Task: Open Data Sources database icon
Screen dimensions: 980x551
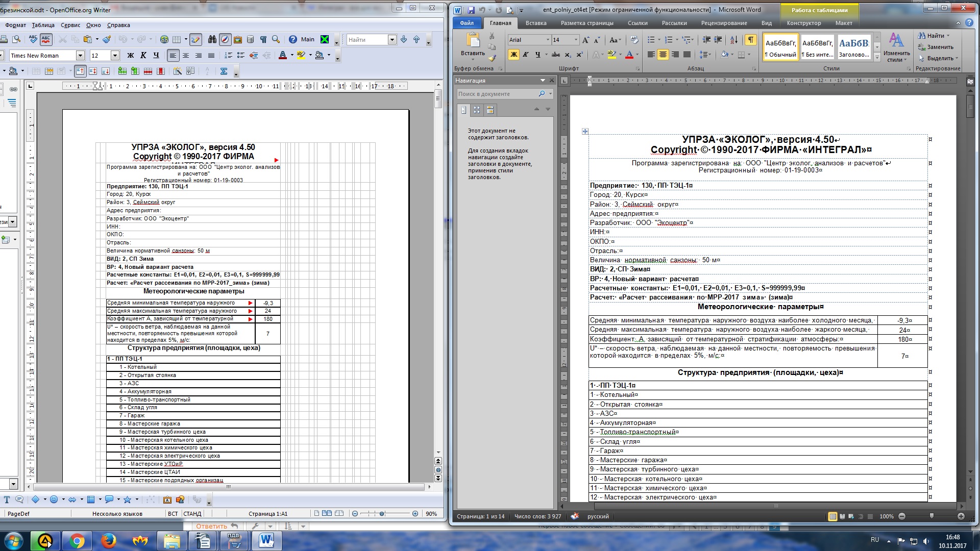Action: click(x=250, y=39)
